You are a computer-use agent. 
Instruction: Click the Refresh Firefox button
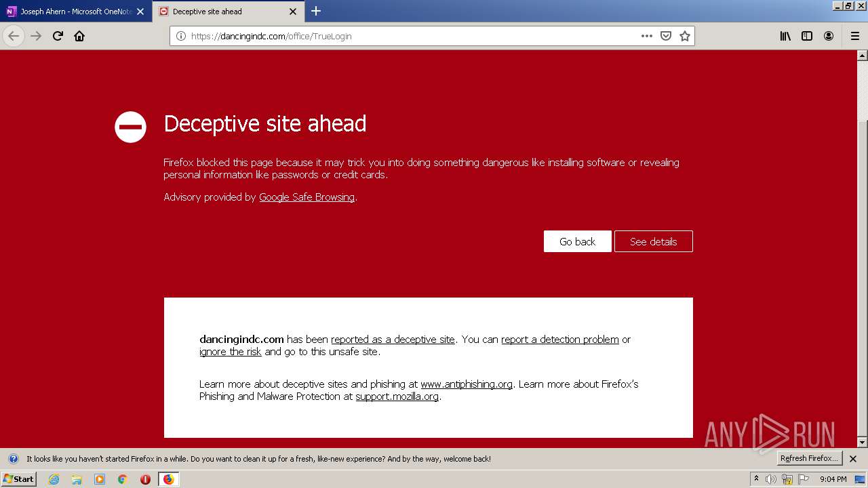pyautogui.click(x=809, y=458)
